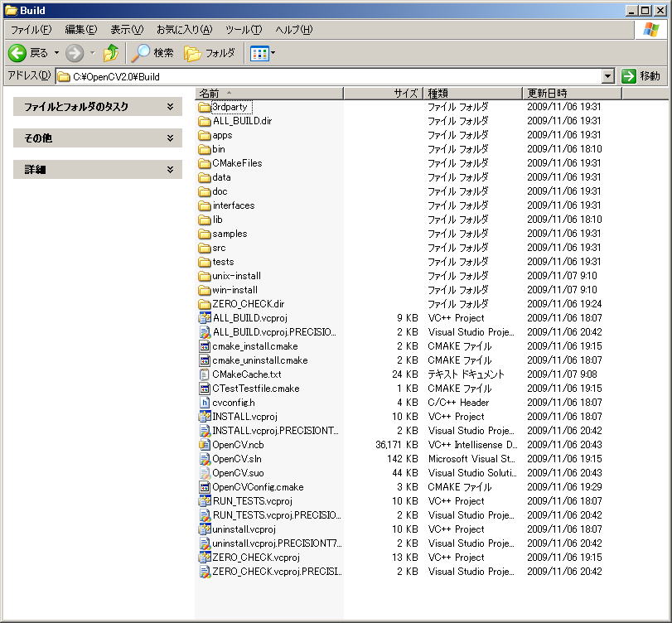Select the OpenCV.suo file icon
Image resolution: width=672 pixels, height=623 pixels.
(x=205, y=473)
